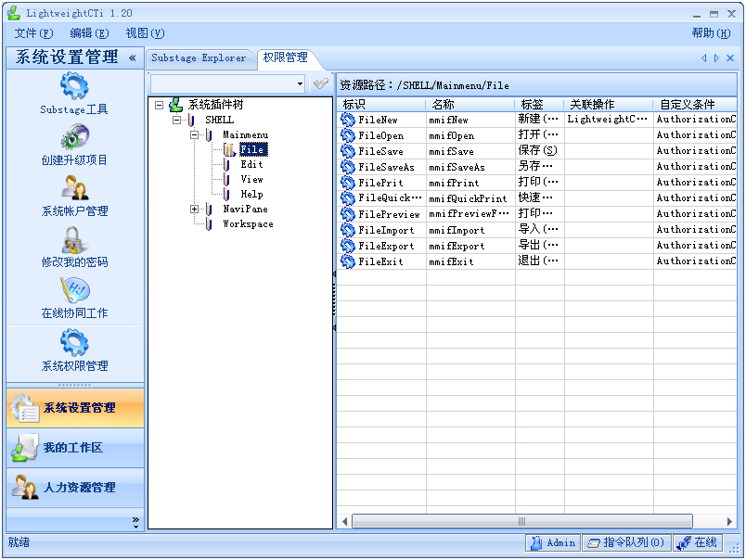746x560 pixels.
Task: Open the 编辑(E) menu
Action: tap(89, 33)
